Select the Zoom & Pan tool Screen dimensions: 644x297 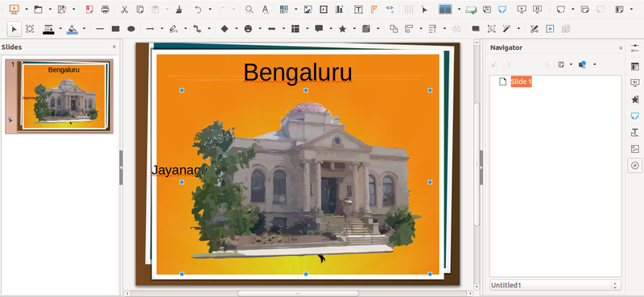pyautogui.click(x=30, y=29)
